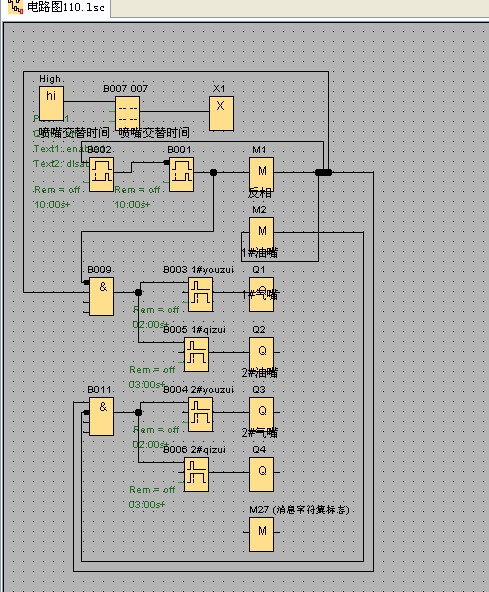Viewport: 489px width, 592px height.
Task: Select the M27 message charset flag block
Action: point(262,534)
